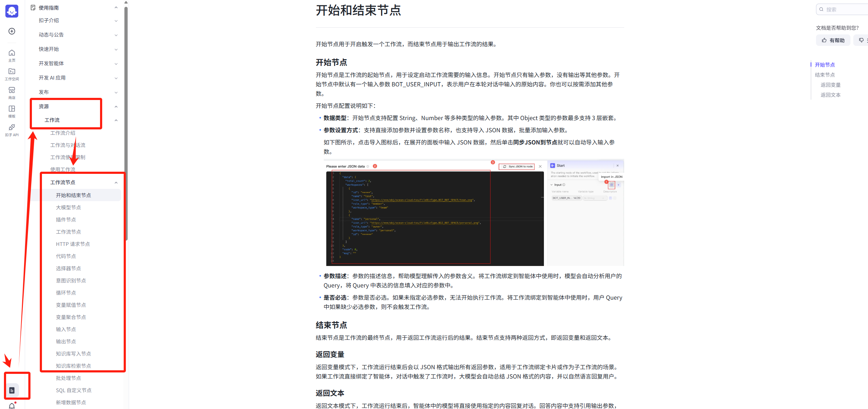The image size is (868, 409).
Task: Click the 有帮助 thumbs-up button
Action: click(833, 41)
